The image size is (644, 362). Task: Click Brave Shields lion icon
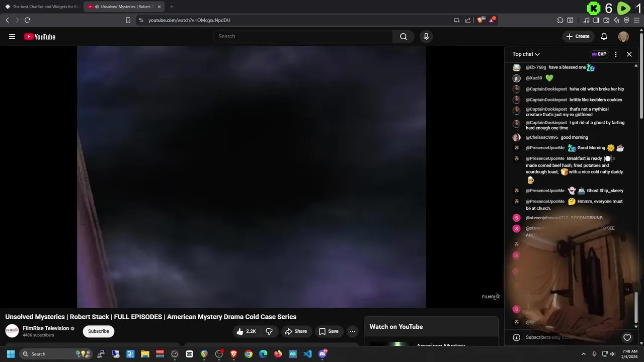(x=481, y=20)
